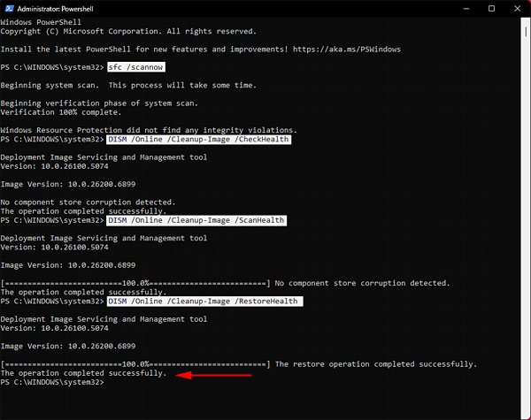531x420 pixels.
Task: Click the vertical scrollbar thumb
Action: click(526, 32)
